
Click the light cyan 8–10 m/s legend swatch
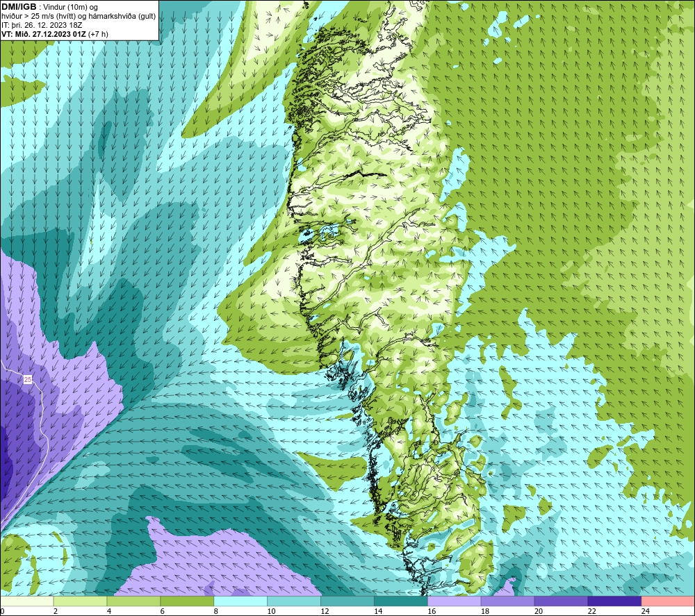tap(240, 601)
